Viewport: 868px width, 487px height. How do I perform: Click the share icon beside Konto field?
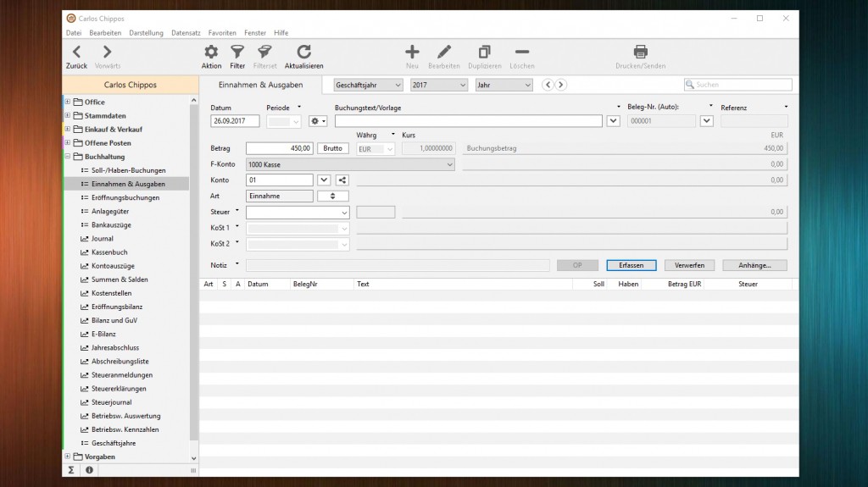(342, 180)
